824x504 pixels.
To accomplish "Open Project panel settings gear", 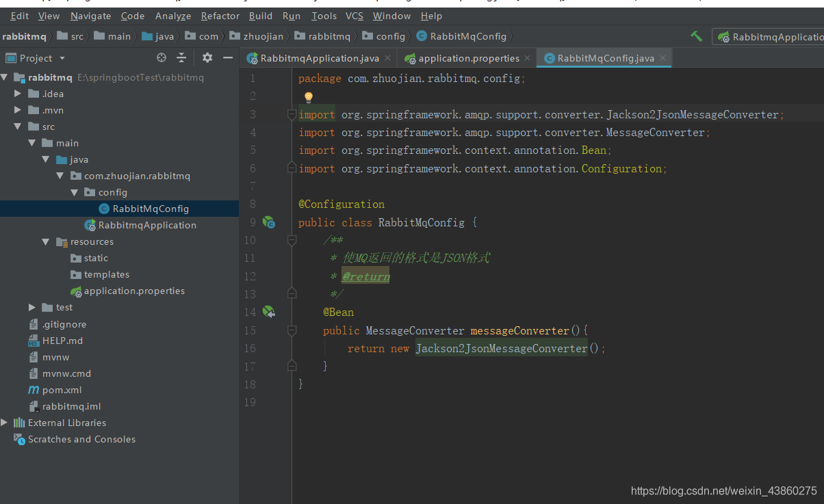I will tap(207, 58).
